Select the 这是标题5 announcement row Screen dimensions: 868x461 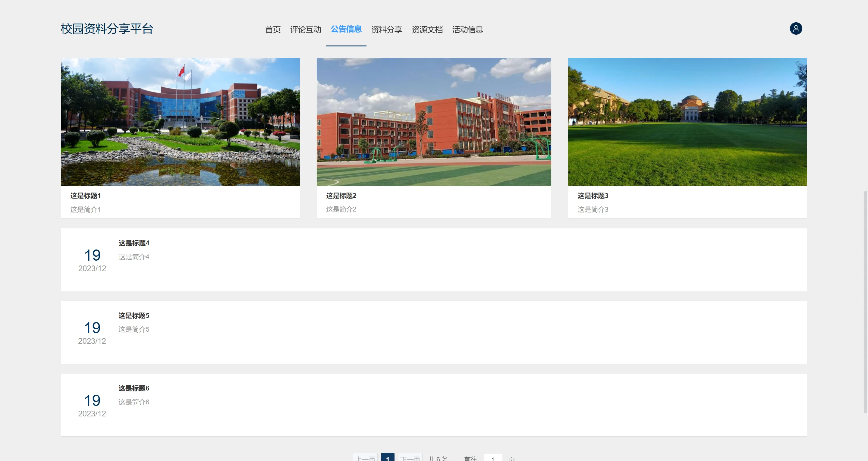coord(134,316)
